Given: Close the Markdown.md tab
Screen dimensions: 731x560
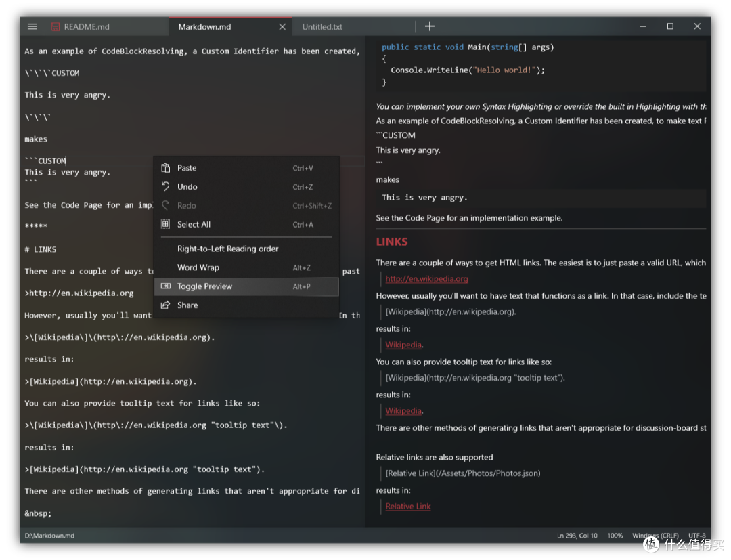Looking at the screenshot, I should (x=282, y=27).
